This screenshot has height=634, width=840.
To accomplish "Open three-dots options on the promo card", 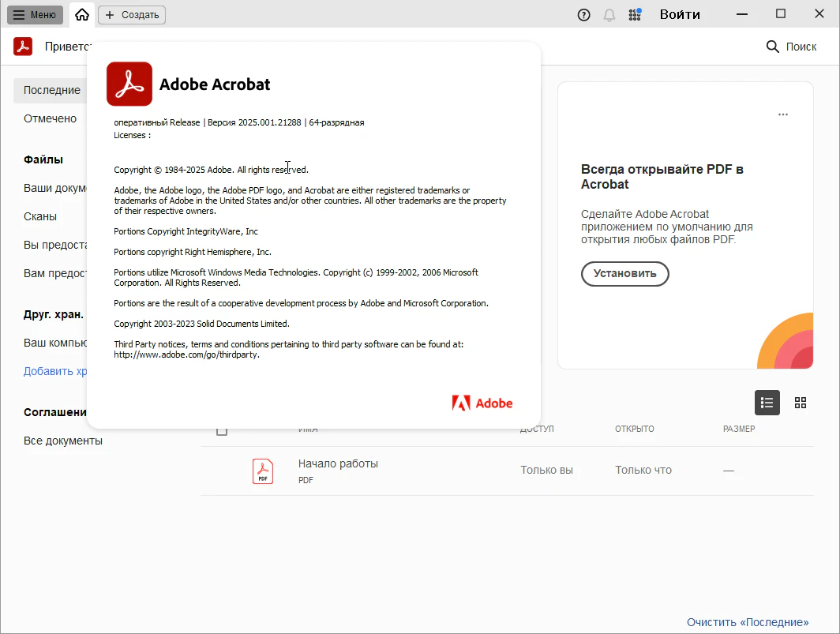I will pos(782,114).
